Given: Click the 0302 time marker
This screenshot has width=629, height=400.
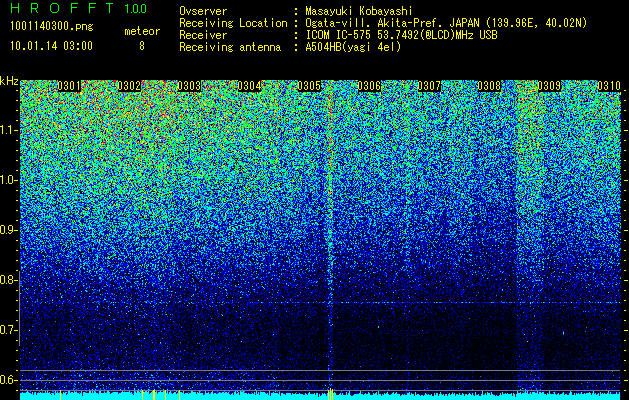Looking at the screenshot, I should click(129, 86).
